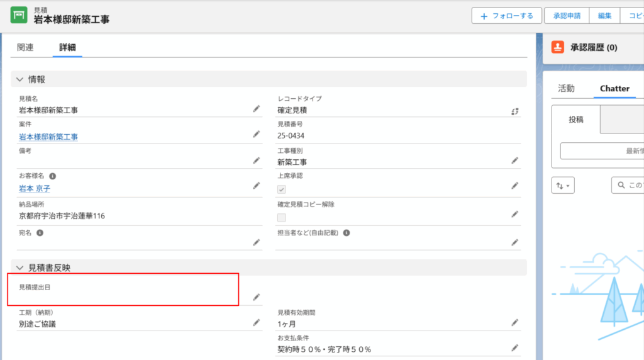Toggle the 上席承認 checkbox
The width and height of the screenshot is (644, 360).
tap(282, 189)
